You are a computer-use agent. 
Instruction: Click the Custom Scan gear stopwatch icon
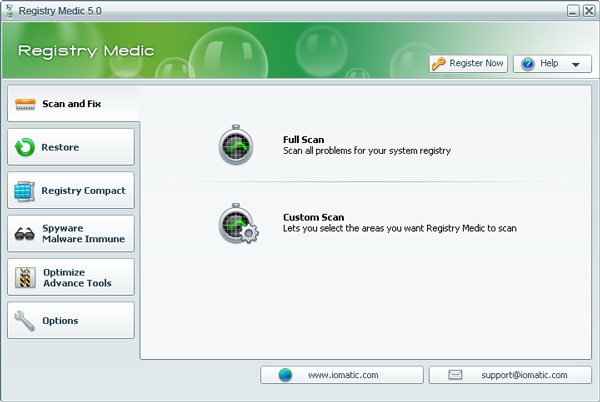pyautogui.click(x=238, y=223)
